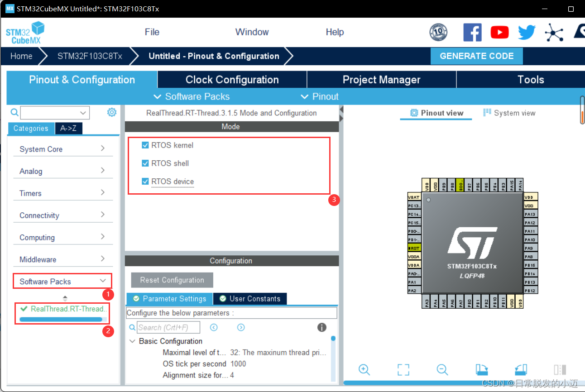
Task: Go to next search result arrow
Action: pyautogui.click(x=241, y=327)
